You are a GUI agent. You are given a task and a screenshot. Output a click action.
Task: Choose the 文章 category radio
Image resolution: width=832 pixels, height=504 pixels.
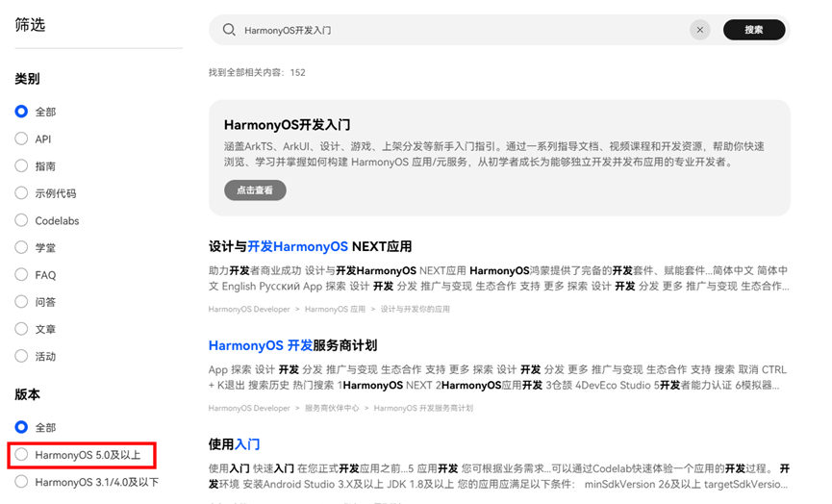pos(21,329)
